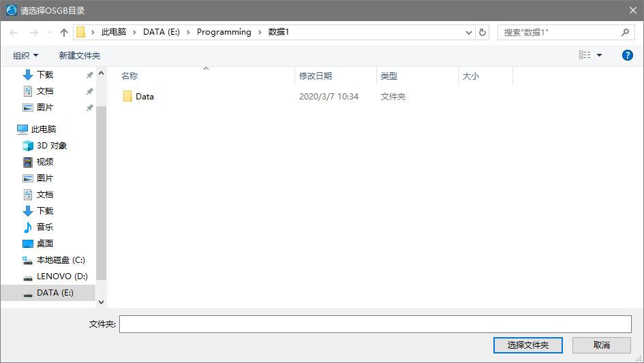Create a new folder with 新建文件夹

pyautogui.click(x=80, y=55)
